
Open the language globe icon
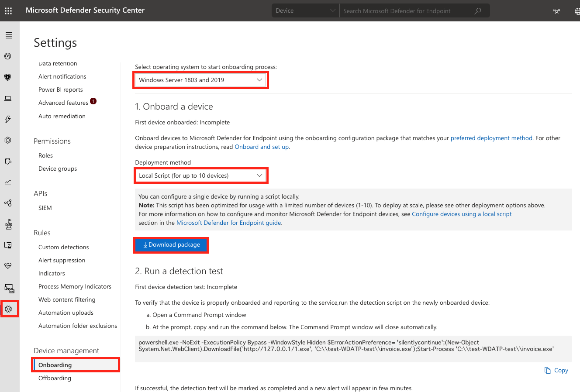(577, 10)
